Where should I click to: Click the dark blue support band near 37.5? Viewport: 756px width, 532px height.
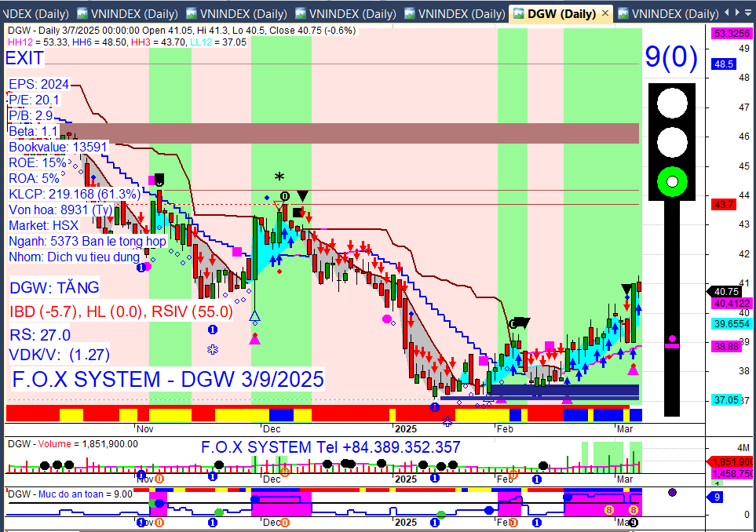point(564,390)
